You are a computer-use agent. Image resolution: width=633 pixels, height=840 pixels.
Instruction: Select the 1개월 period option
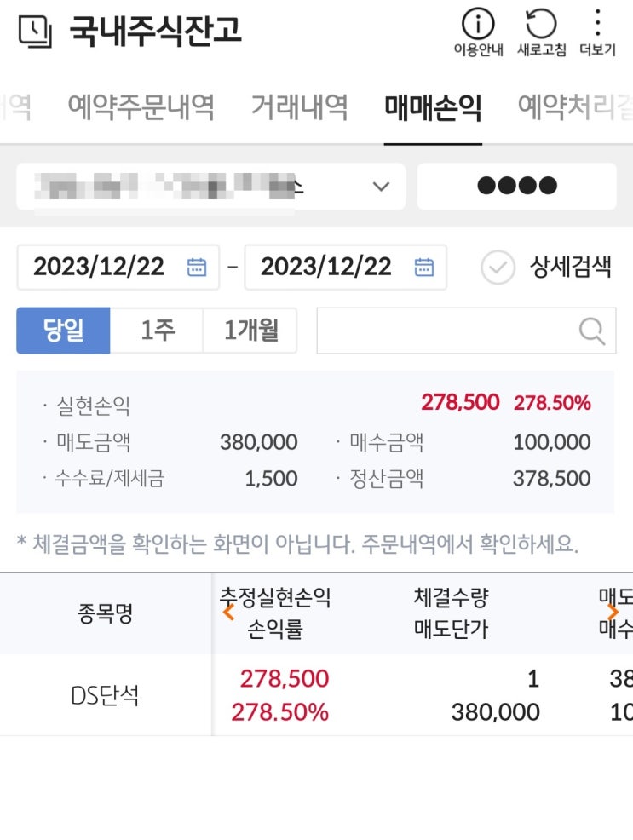(250, 331)
